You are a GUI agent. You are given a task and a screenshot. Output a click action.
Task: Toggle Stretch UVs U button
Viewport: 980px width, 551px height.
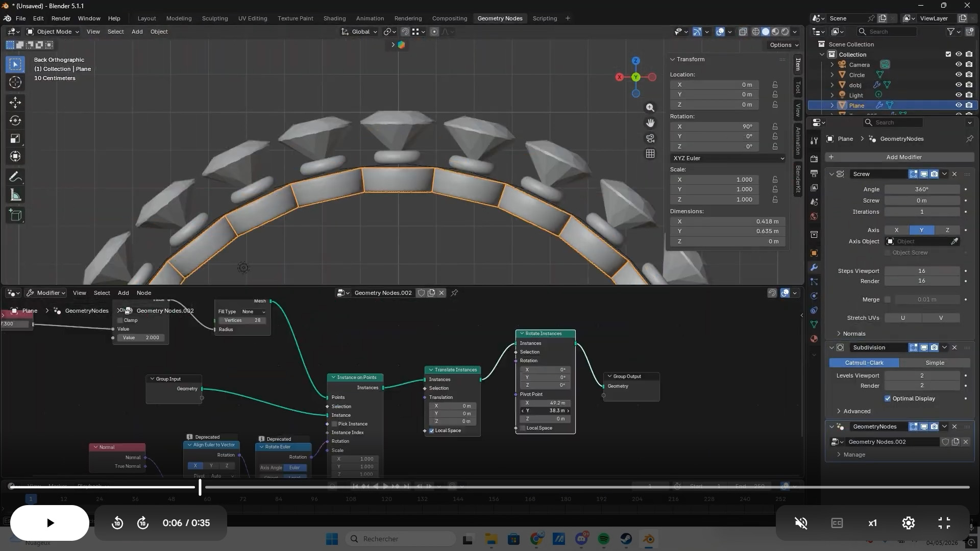pos(902,318)
